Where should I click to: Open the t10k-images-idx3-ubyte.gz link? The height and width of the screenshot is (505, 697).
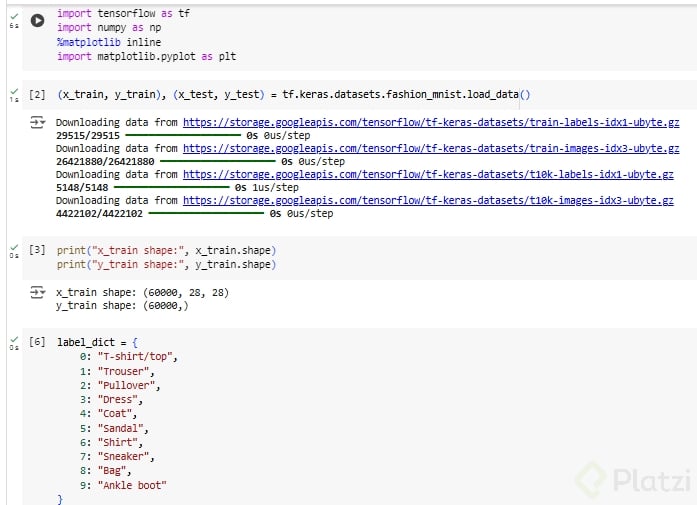click(x=428, y=200)
